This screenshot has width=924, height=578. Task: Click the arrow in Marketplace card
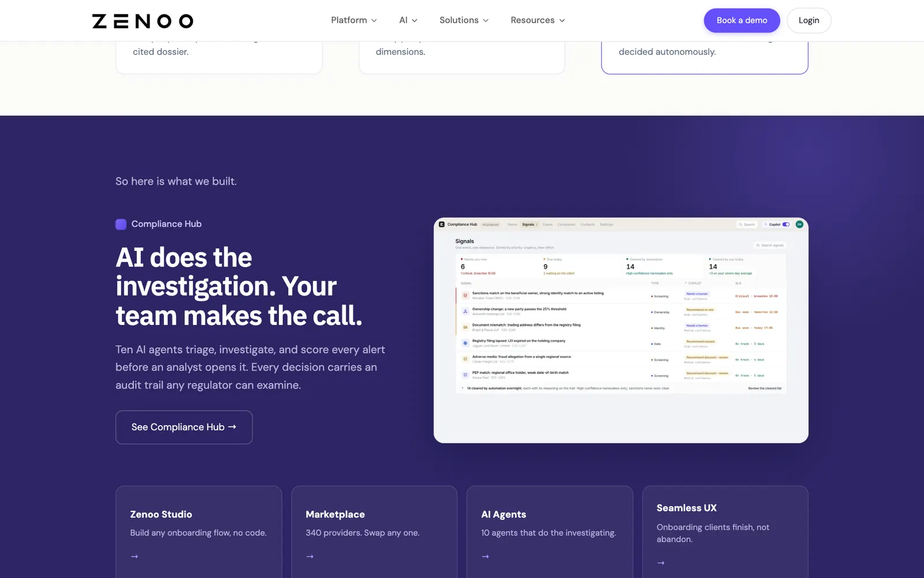[x=310, y=557]
